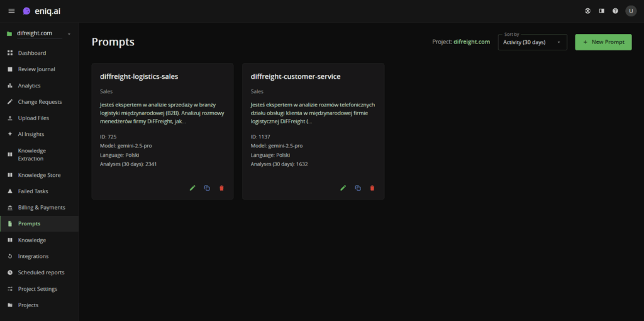Open the user avatar 'U' menu
Image resolution: width=644 pixels, height=321 pixels.
point(631,11)
